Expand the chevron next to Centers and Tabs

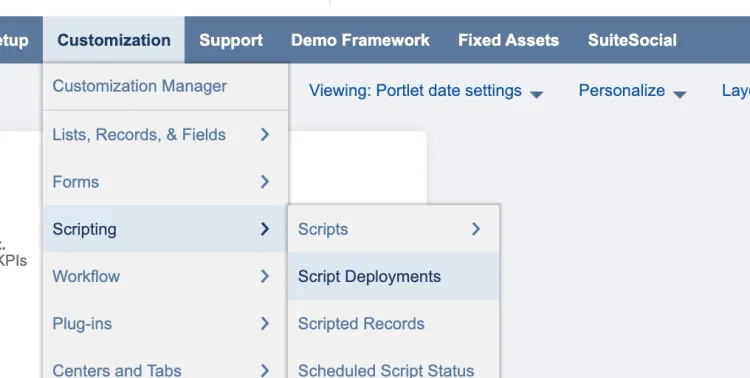pyautogui.click(x=265, y=371)
